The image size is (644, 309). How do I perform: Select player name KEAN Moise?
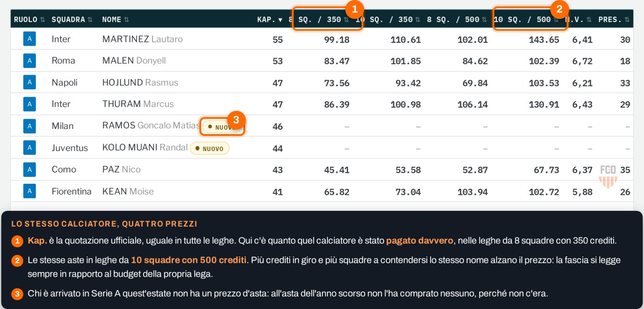pyautogui.click(x=128, y=191)
